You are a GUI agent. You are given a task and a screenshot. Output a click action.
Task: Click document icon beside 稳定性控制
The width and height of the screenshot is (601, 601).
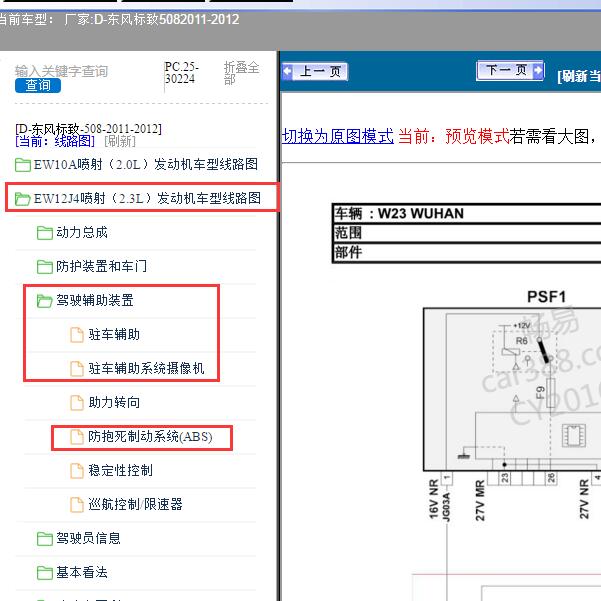coord(77,471)
